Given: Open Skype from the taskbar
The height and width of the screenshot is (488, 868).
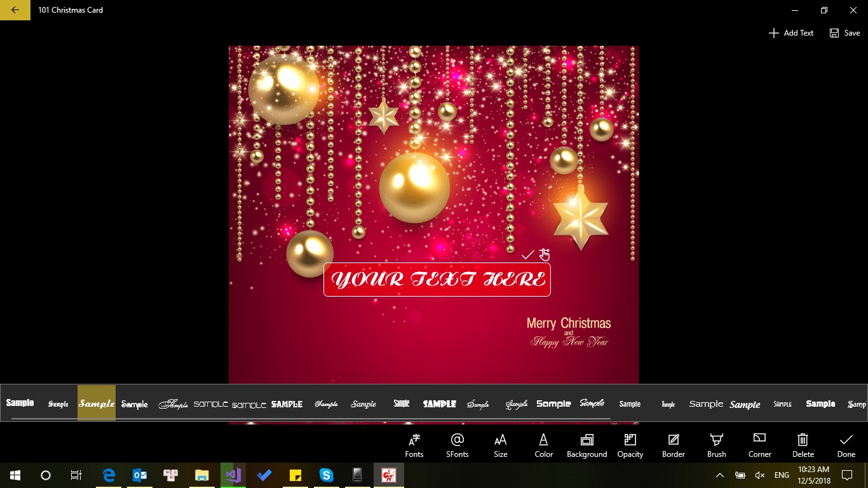Looking at the screenshot, I should 326,475.
